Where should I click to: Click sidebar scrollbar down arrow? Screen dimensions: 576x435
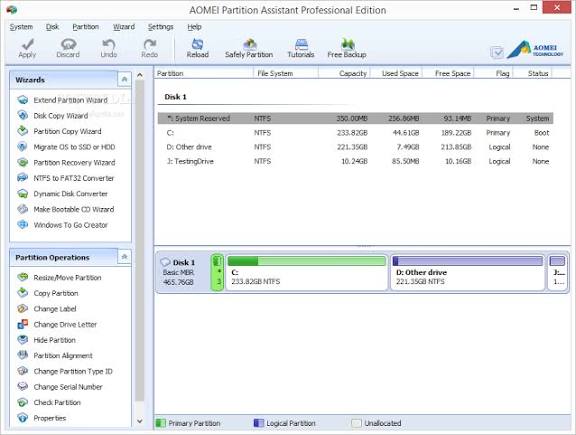140,421
